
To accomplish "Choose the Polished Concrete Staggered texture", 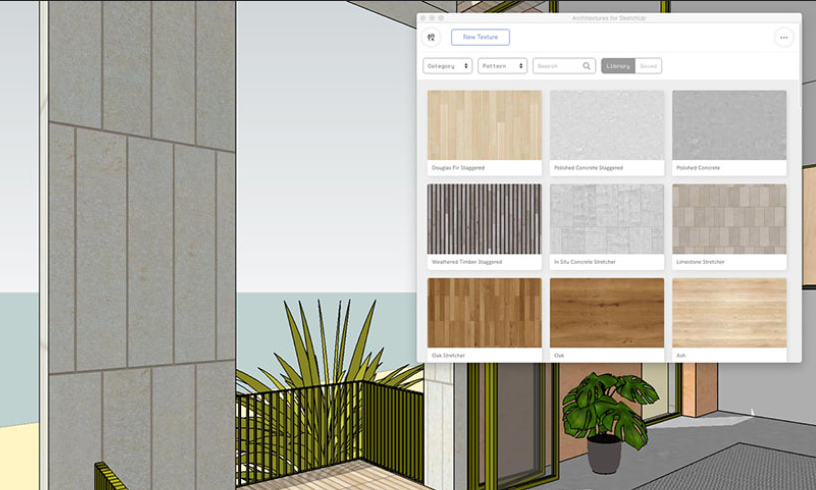I will (607, 125).
